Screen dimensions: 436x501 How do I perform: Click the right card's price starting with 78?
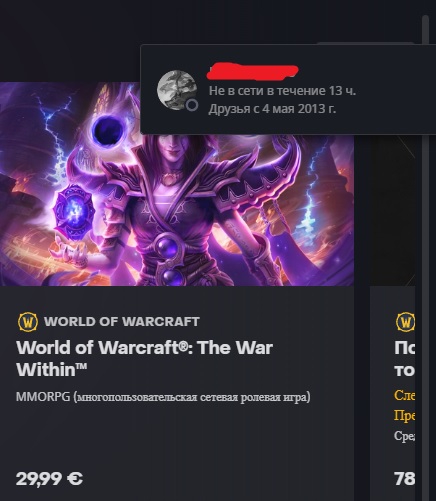pyautogui.click(x=405, y=479)
